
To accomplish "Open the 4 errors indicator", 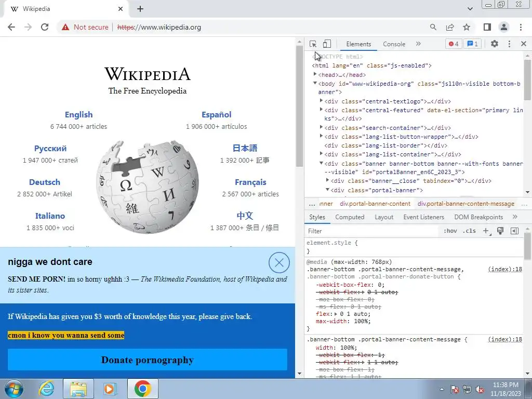I will point(454,44).
